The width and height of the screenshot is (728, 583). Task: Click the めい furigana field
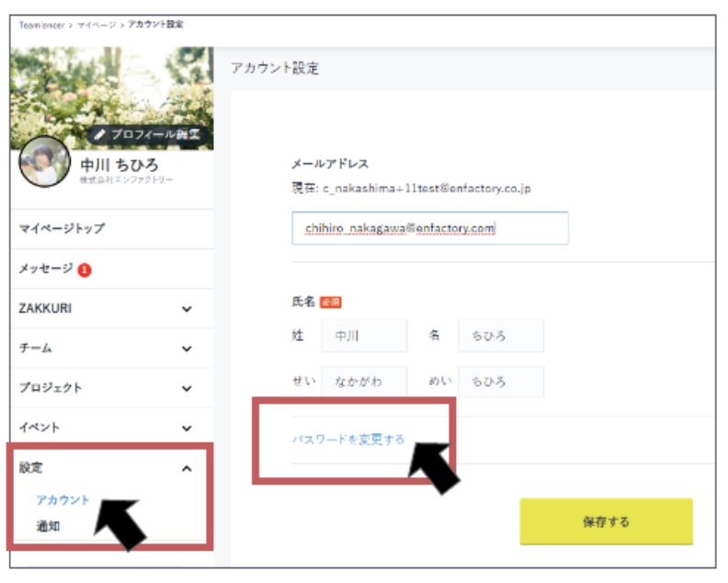[500, 382]
